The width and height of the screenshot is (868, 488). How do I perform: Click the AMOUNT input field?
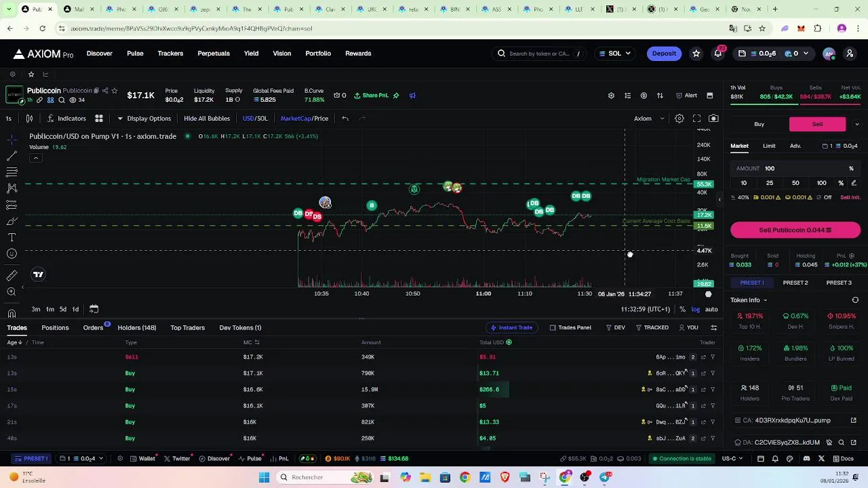pyautogui.click(x=795, y=169)
